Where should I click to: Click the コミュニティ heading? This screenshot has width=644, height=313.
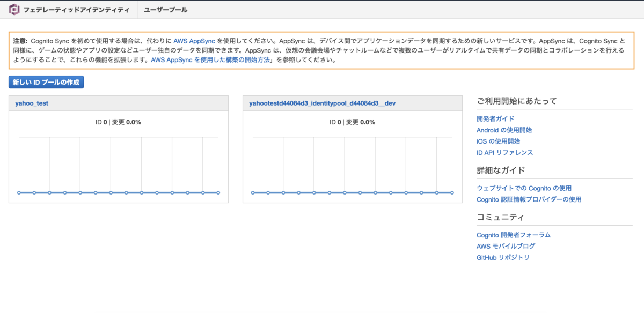[x=500, y=217]
